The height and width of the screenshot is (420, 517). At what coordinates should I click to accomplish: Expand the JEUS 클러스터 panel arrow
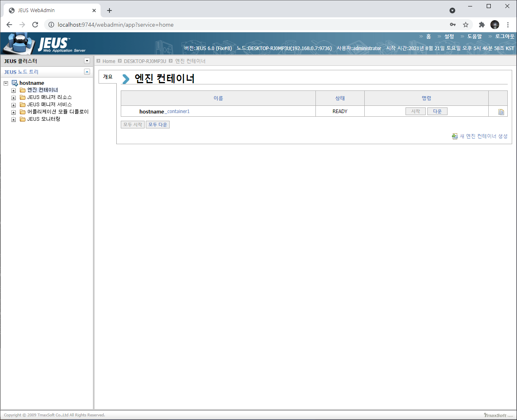coord(87,61)
